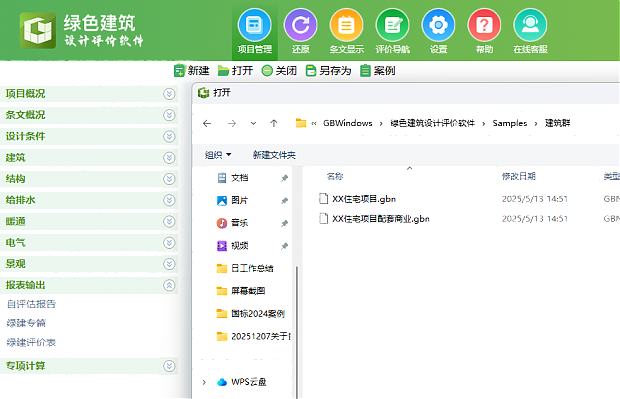Go up one folder level

[x=274, y=123]
